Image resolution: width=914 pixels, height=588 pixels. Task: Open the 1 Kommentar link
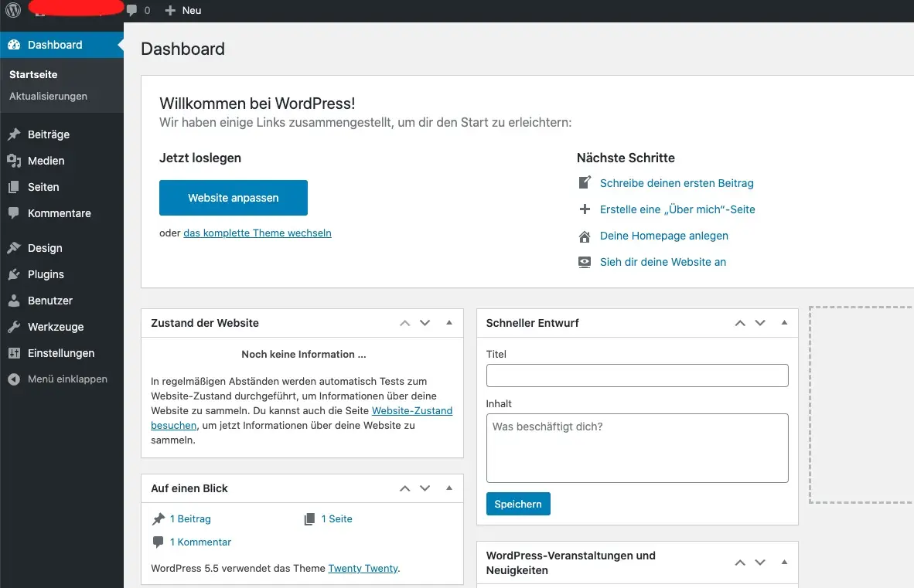tap(200, 542)
